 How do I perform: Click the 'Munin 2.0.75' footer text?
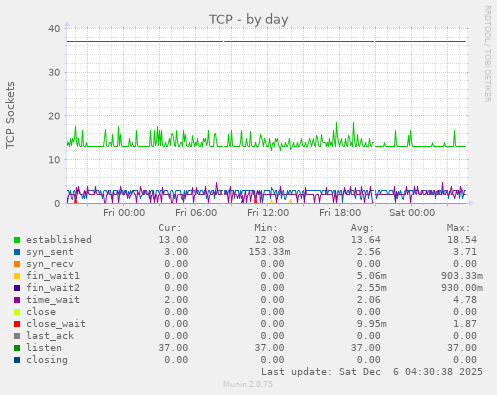248,384
